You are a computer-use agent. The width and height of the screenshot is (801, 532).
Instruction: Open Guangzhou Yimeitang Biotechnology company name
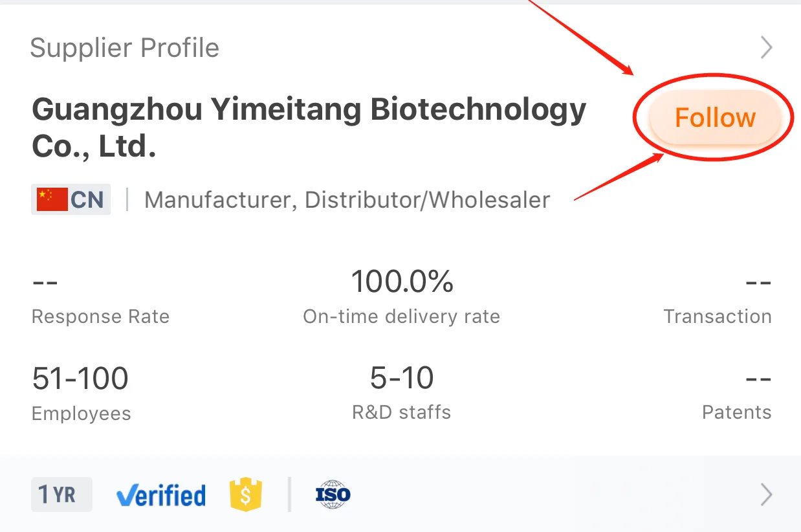tap(309, 128)
